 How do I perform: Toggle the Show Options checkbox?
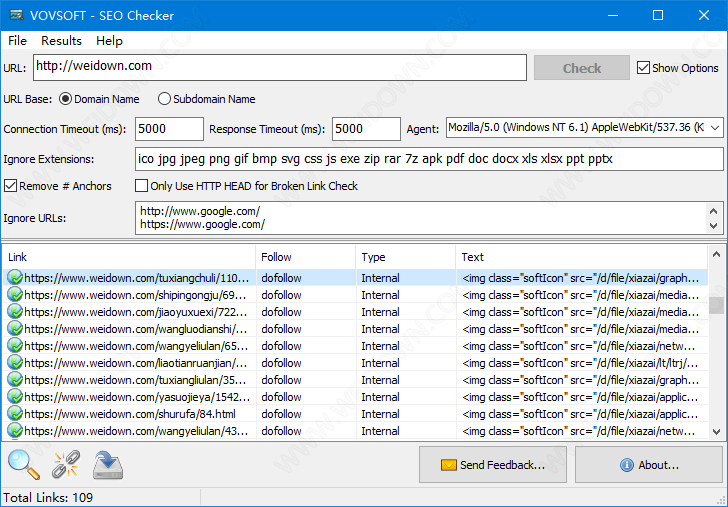point(643,68)
